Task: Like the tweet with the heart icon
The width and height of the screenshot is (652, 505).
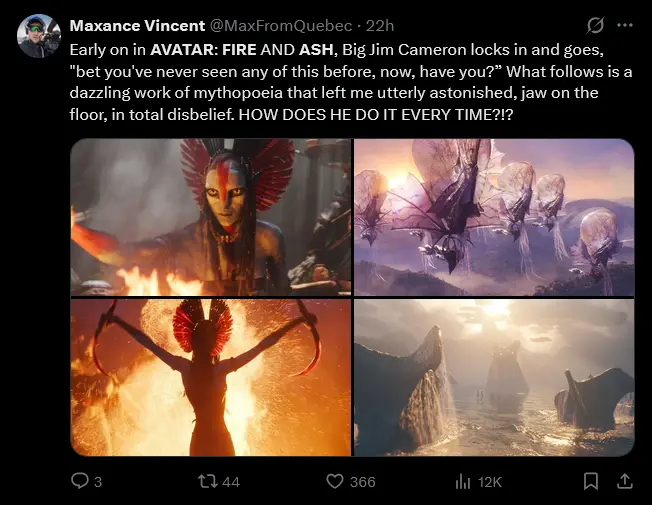Action: tap(335, 481)
